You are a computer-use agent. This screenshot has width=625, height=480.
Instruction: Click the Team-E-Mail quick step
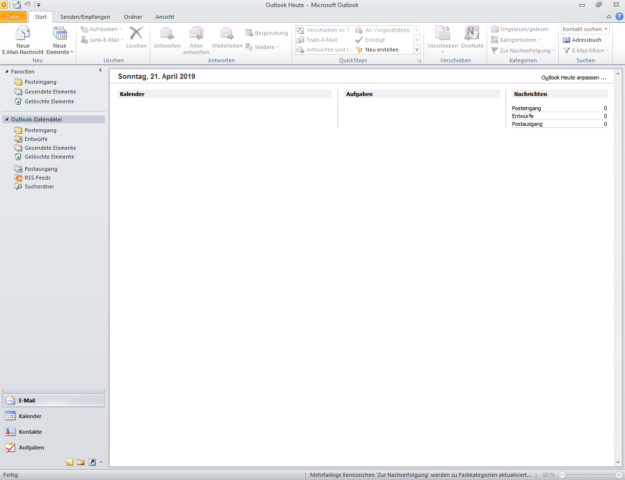pyautogui.click(x=317, y=40)
